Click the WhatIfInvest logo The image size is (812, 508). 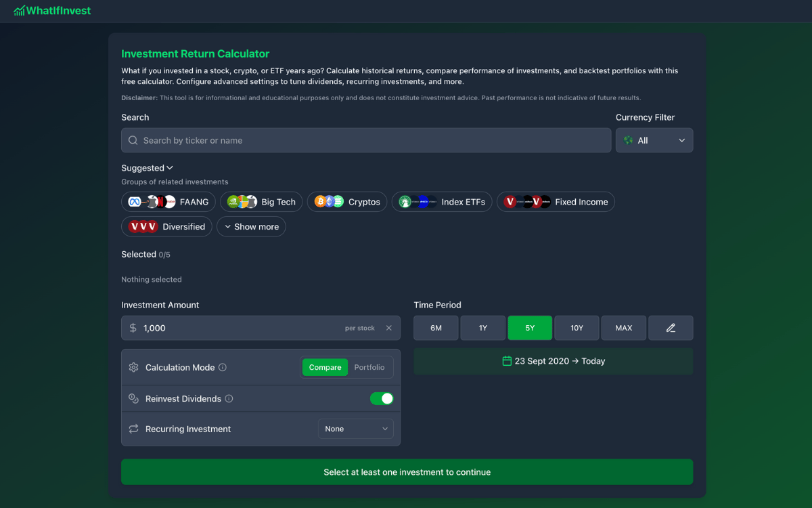(52, 10)
